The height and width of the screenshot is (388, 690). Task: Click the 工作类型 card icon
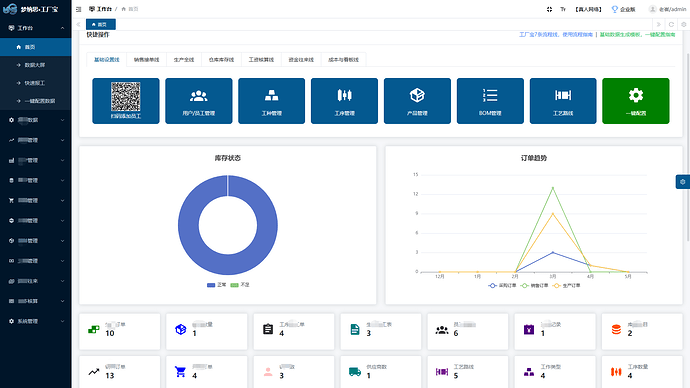(x=529, y=372)
